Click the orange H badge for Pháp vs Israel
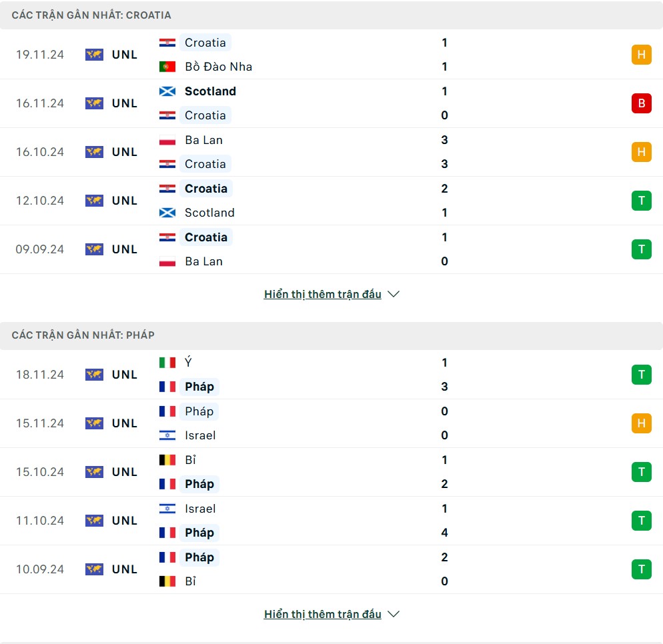This screenshot has height=644, width=663. [x=642, y=423]
